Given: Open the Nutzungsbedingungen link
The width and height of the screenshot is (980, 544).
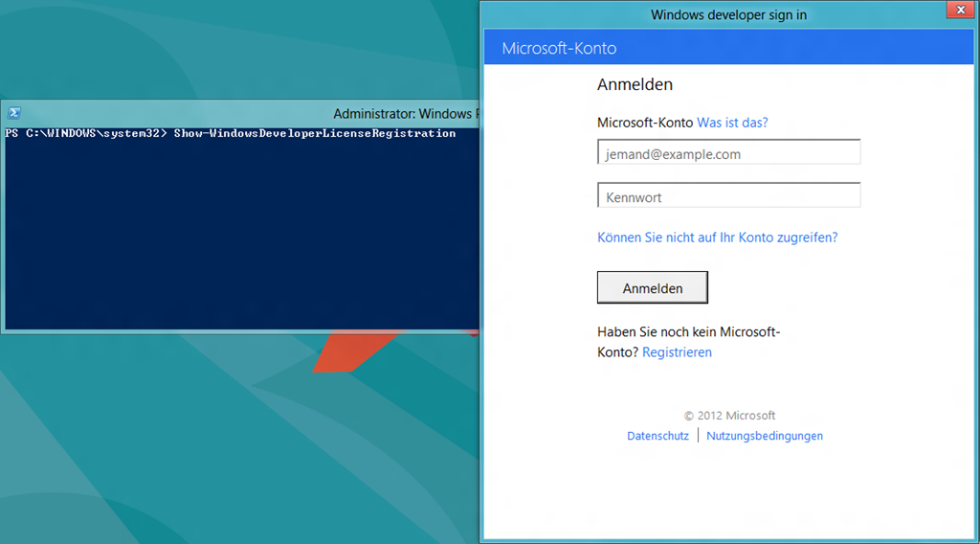Looking at the screenshot, I should (x=765, y=436).
